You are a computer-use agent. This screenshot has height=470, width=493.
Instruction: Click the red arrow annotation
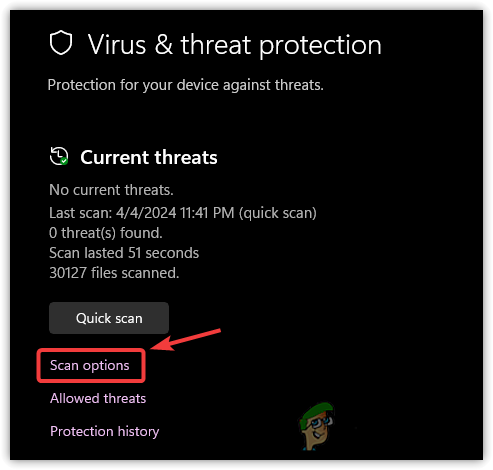point(186,340)
